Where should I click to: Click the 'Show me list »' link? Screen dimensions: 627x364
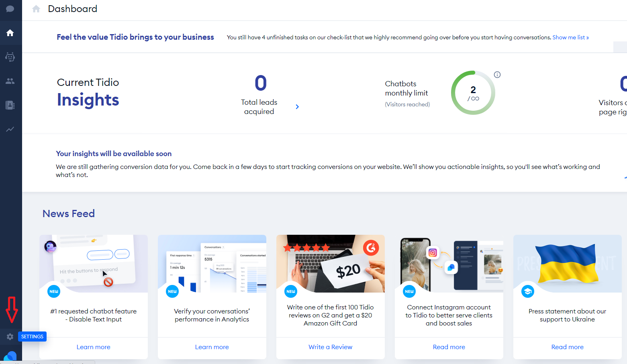(x=570, y=37)
